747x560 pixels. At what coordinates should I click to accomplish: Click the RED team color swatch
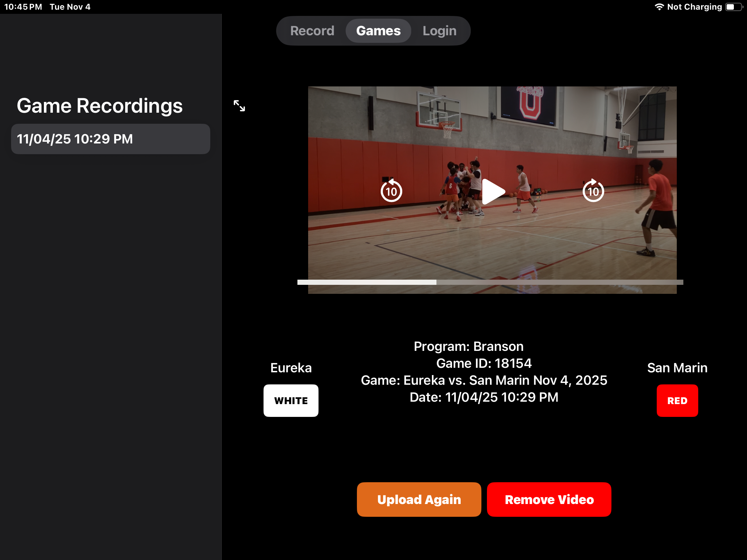(x=677, y=401)
